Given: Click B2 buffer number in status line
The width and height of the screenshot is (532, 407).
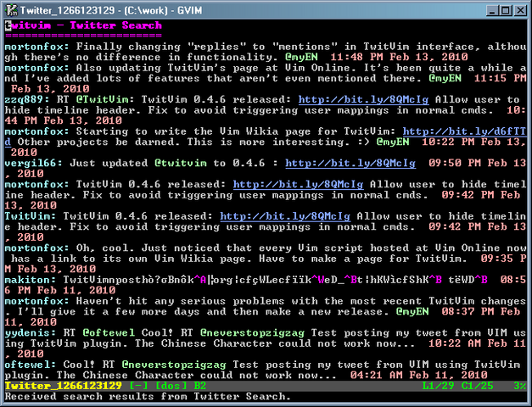Looking at the screenshot, I should click(x=200, y=386).
